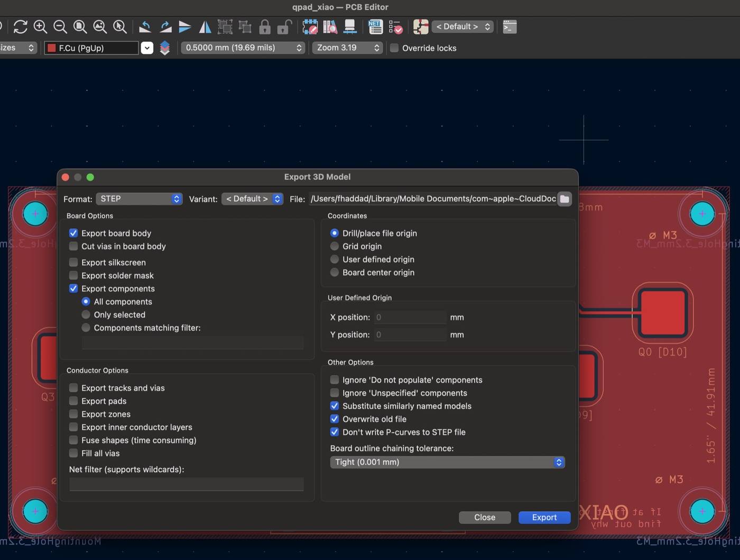The image size is (740, 560).
Task: Choose Only selected components option
Action: click(86, 315)
